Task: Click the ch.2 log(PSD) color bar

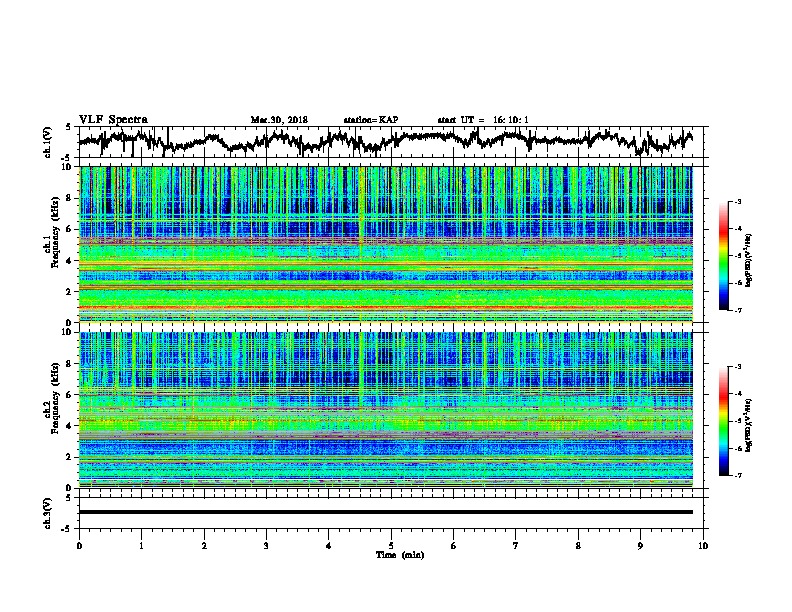Action: [723, 421]
